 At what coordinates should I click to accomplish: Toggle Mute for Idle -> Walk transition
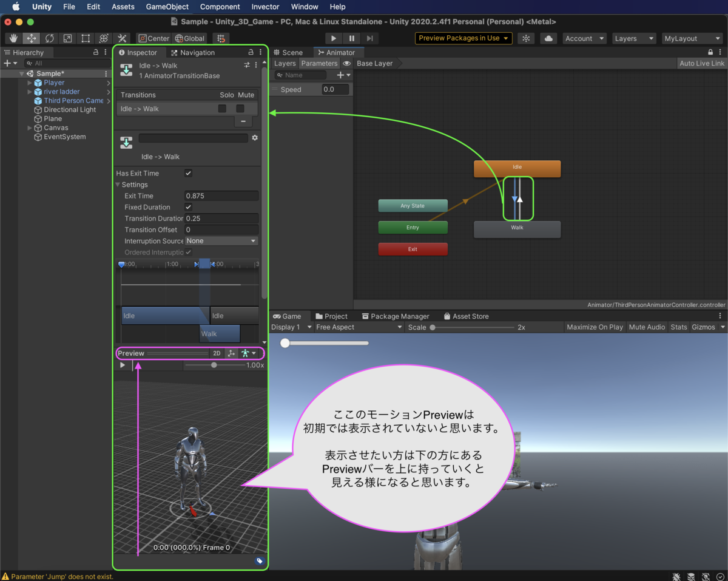(x=240, y=109)
